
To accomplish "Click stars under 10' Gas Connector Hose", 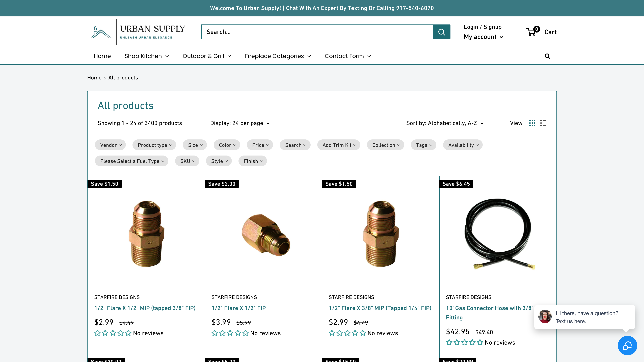I will pyautogui.click(x=465, y=342).
